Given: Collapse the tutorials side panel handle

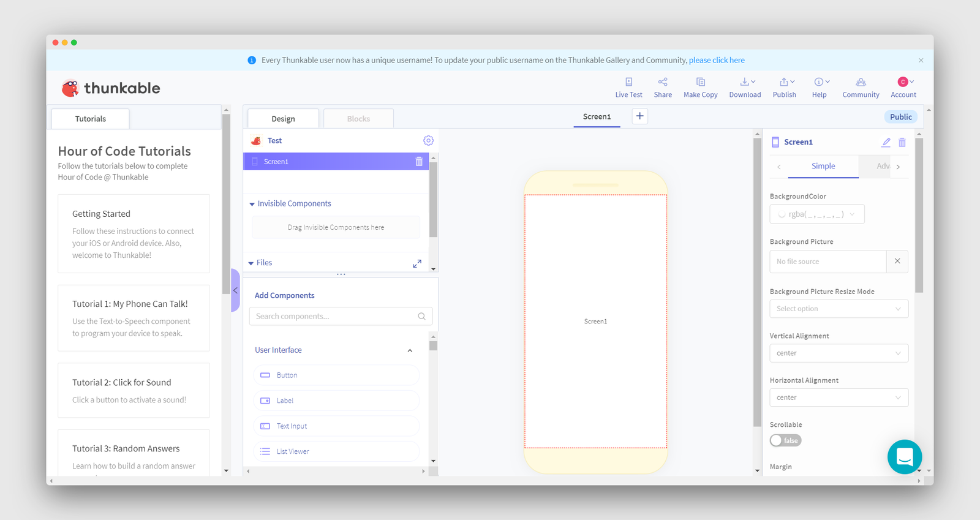Looking at the screenshot, I should [235, 290].
